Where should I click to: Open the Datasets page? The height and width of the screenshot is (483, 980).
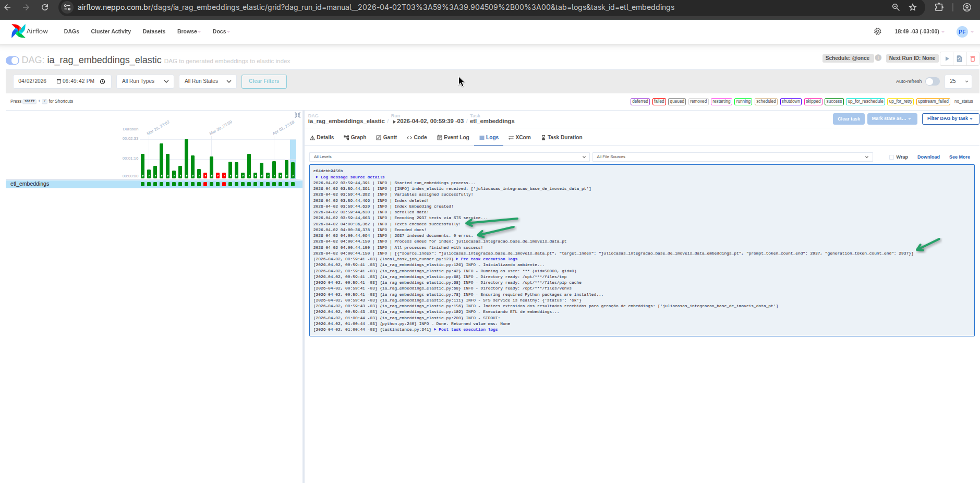(x=154, y=32)
